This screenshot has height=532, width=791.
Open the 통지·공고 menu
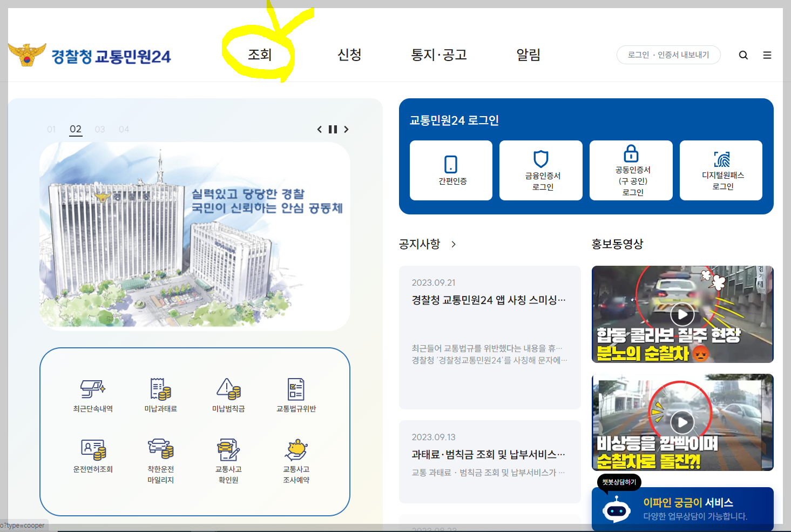pos(439,55)
